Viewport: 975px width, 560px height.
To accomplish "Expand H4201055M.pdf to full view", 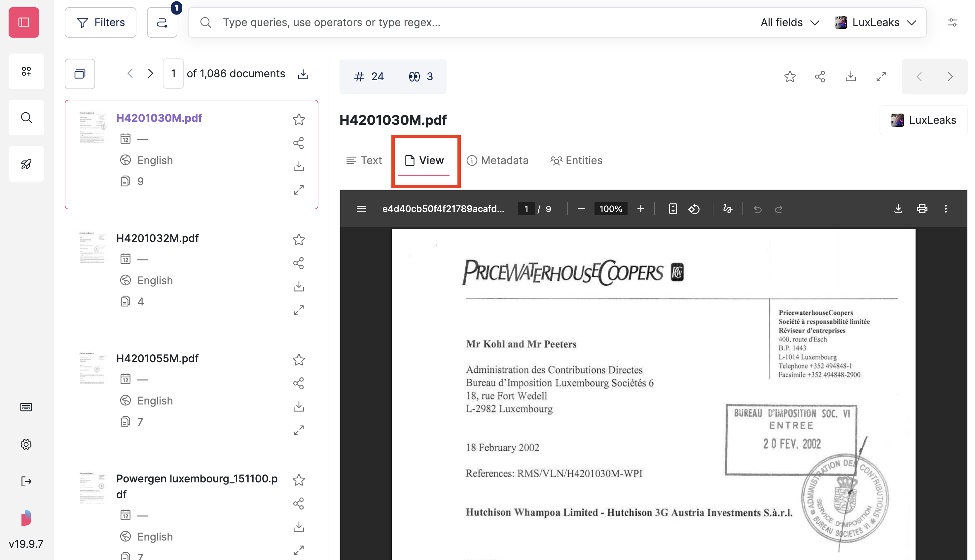I will (299, 430).
